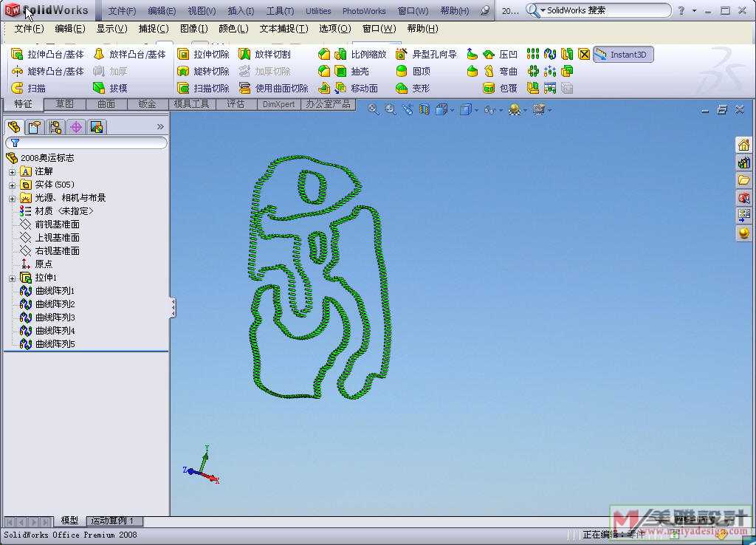Open the apply scene dropdown arrow
The image size is (756, 545).
click(x=525, y=111)
